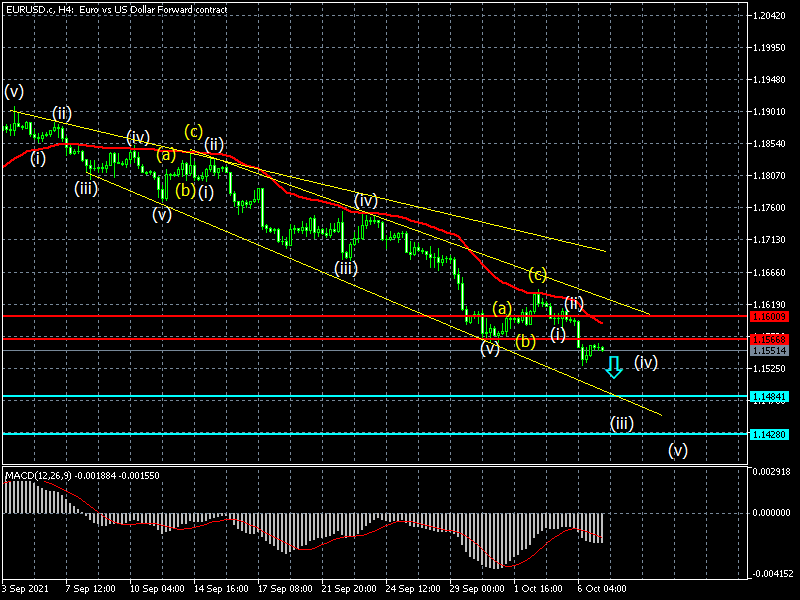Screen dimensions: 800x600
Task: Click the 6 Oct 04:00 time label
Action: tap(600, 589)
